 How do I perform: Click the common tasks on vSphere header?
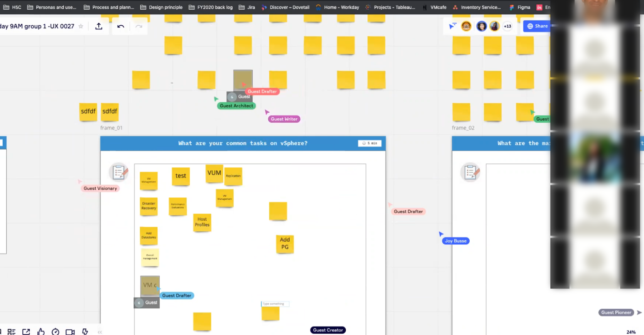243,143
